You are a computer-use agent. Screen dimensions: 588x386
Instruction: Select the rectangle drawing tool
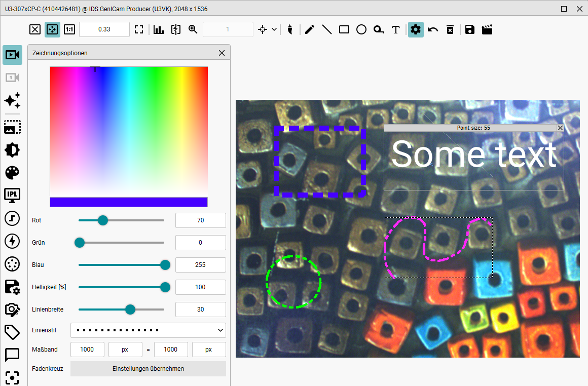[344, 29]
